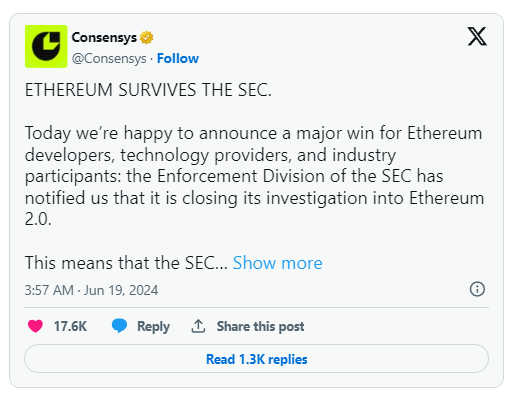
Task: Open the 3:57 AM Jun 19 timestamp
Action: pyautogui.click(x=91, y=290)
